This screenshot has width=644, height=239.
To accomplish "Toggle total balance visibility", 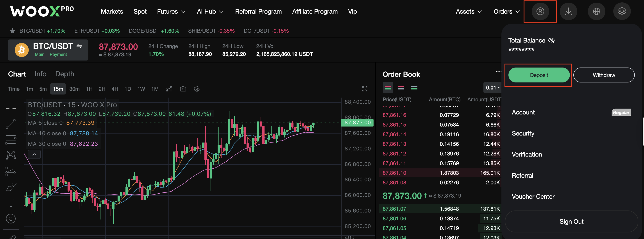I will coord(551,40).
